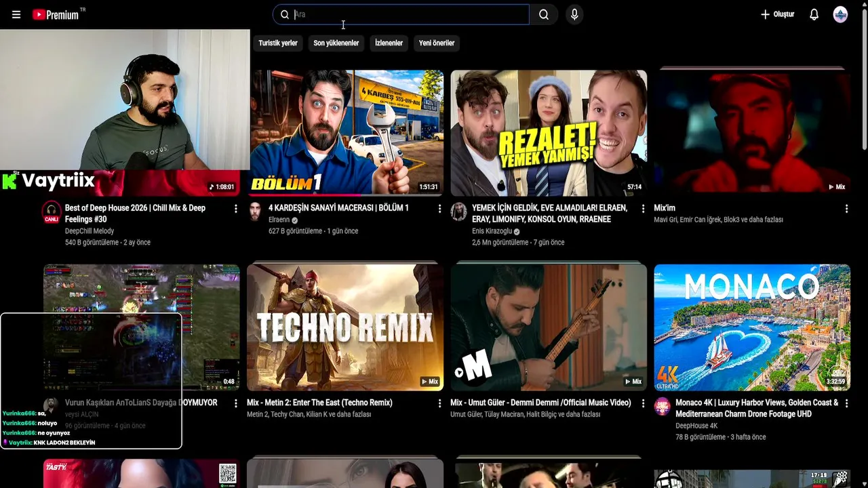Click '2,6 Mn görüntüleme • 7 gün önce' text
The width and height of the screenshot is (868, 488).
point(518,243)
